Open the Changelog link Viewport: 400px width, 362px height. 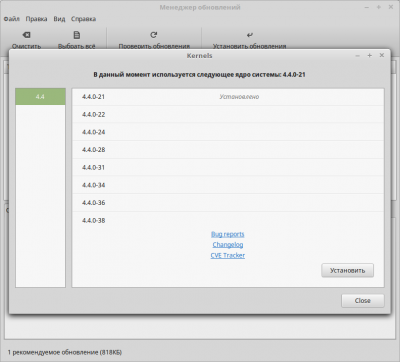(228, 245)
